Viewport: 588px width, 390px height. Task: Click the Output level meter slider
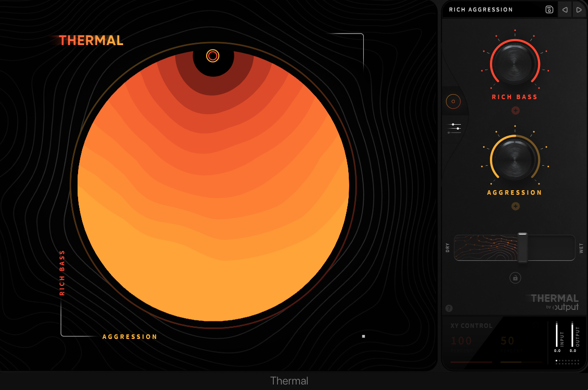(x=572, y=334)
